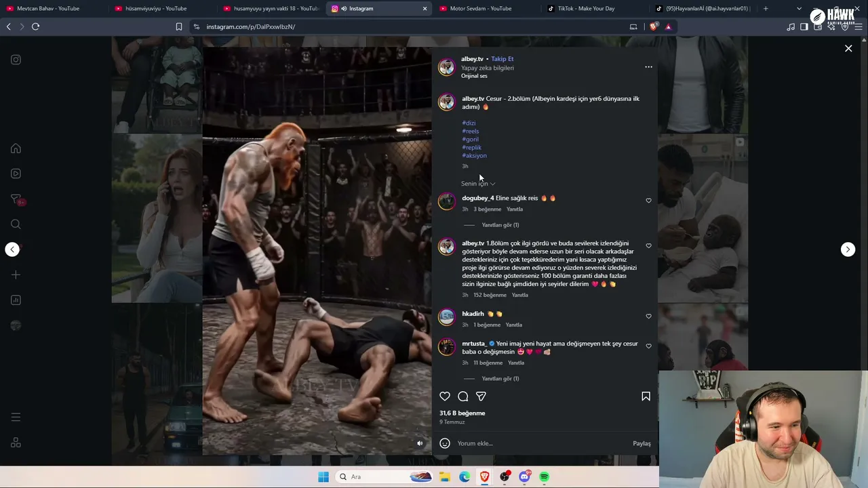Click the Instagram address bar URL

pos(250,27)
